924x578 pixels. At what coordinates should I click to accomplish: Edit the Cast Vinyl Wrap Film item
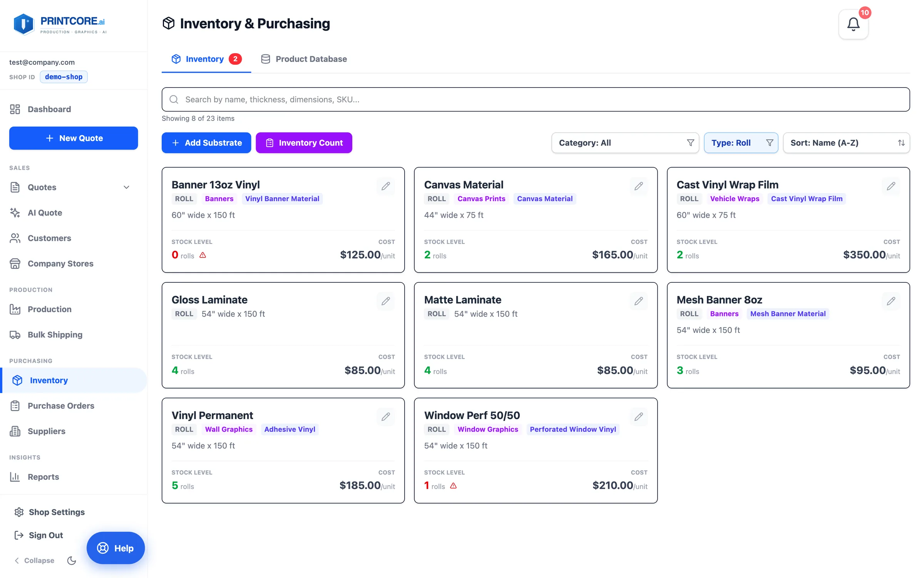pyautogui.click(x=891, y=186)
